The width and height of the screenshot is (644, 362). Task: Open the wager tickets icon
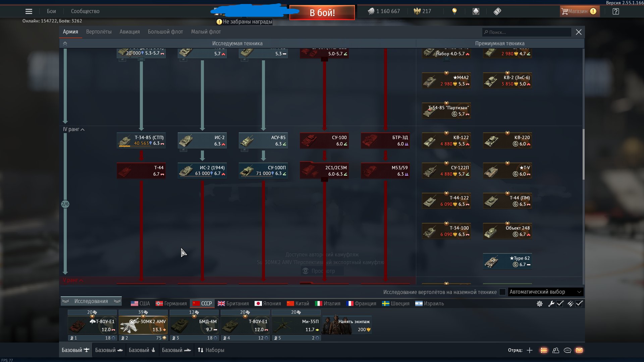click(x=497, y=11)
